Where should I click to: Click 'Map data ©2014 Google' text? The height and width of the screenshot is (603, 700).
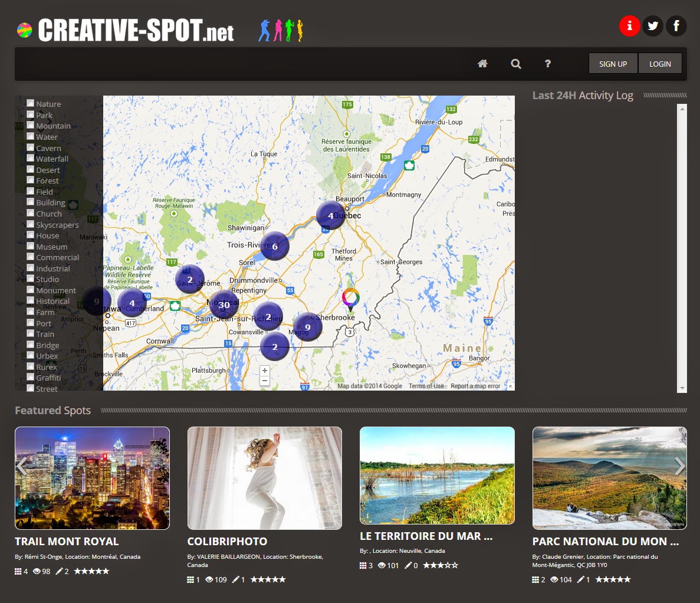click(x=370, y=386)
